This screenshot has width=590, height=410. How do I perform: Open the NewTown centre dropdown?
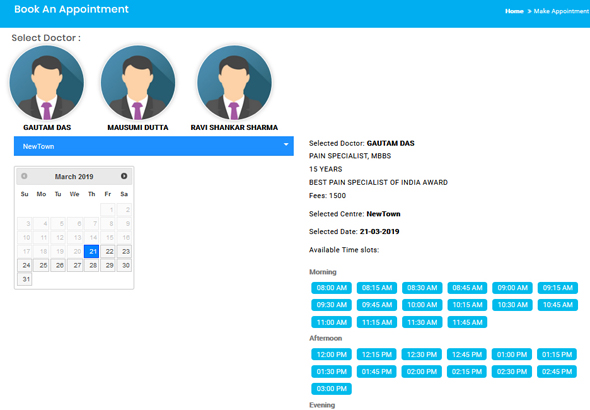click(x=154, y=146)
